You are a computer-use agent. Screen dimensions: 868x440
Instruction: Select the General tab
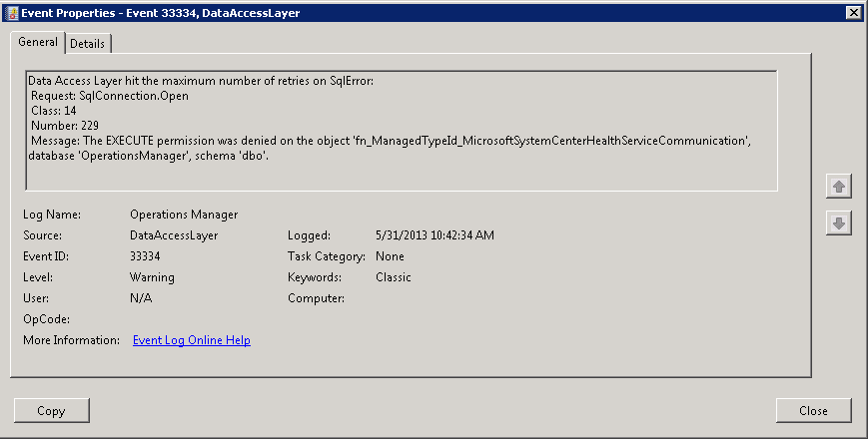tap(38, 42)
